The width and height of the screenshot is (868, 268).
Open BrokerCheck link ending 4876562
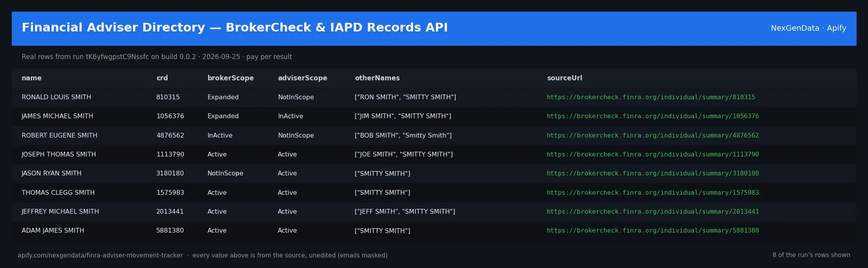tap(653, 135)
